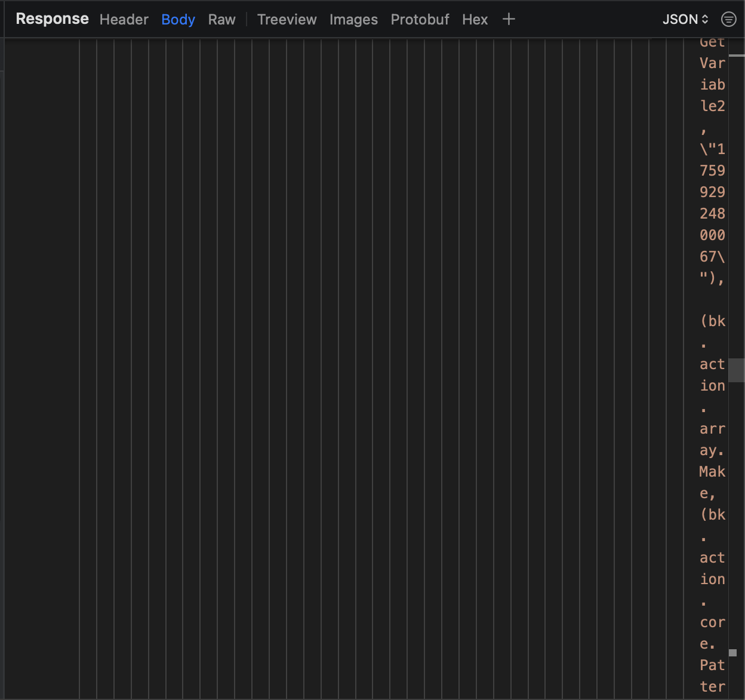Viewport: 745px width, 700px height.
Task: Open a new response viewer with the plus icon
Action: point(509,19)
